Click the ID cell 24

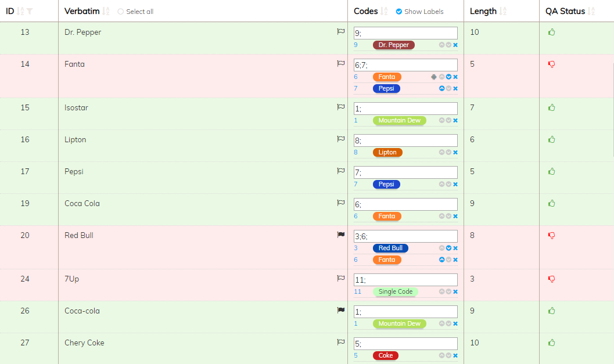click(x=25, y=279)
